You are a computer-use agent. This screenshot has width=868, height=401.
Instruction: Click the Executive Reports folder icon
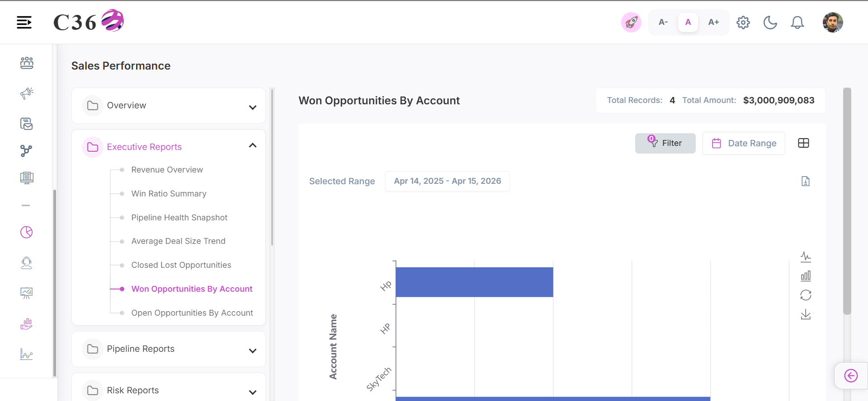[x=93, y=147]
